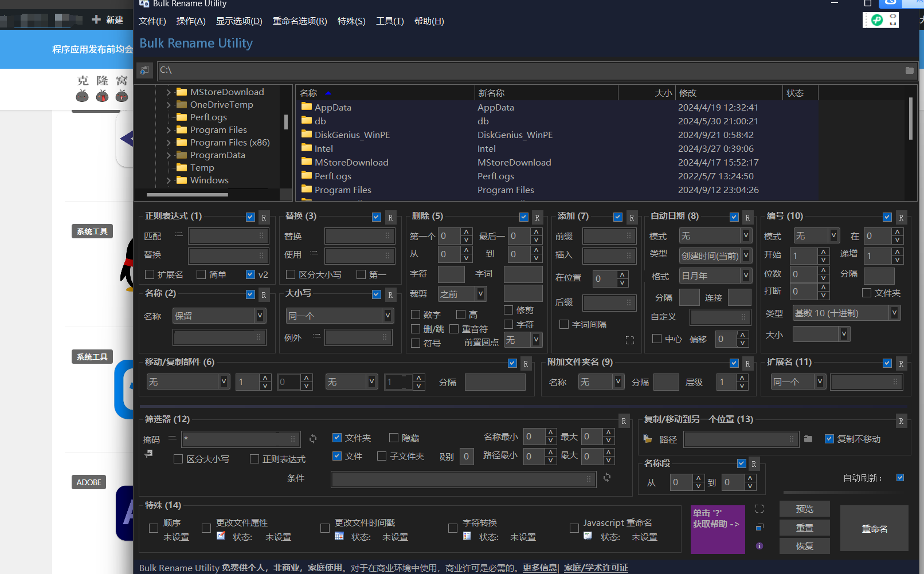Reset the 替换 (3) panel with its R button

click(390, 218)
